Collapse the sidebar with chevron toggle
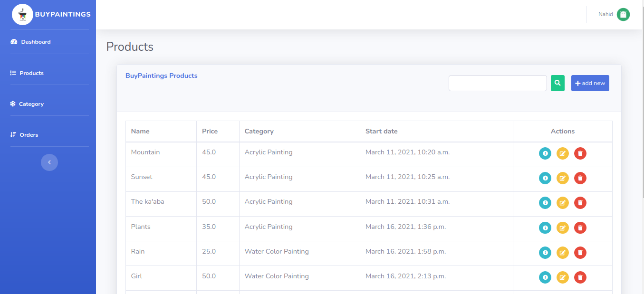This screenshot has height=294, width=644. click(49, 162)
